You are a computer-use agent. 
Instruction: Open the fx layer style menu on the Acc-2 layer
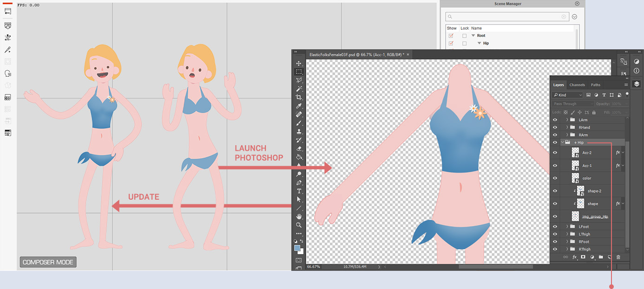(x=618, y=152)
